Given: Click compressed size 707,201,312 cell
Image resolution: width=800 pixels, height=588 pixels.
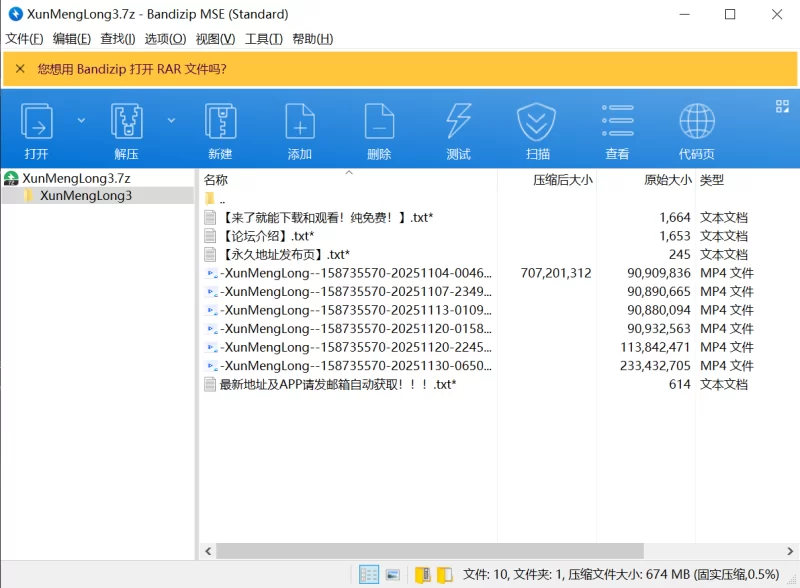Looking at the screenshot, I should point(556,273).
